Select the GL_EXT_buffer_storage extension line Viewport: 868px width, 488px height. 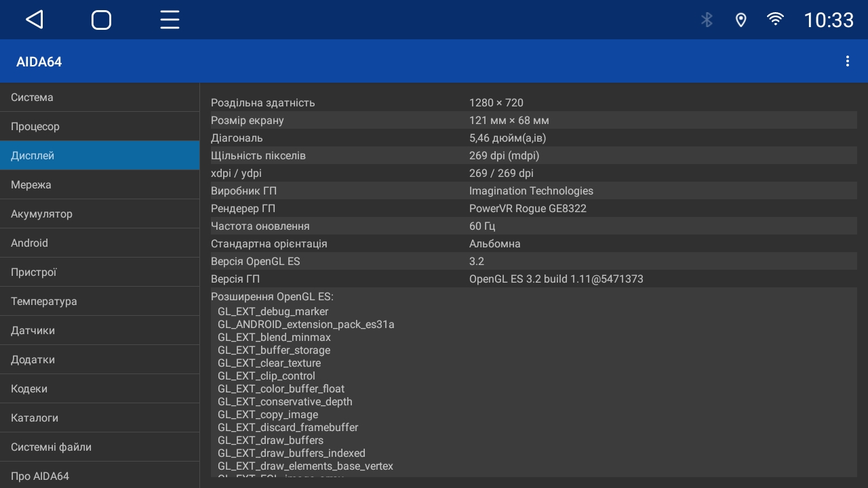[x=274, y=350]
